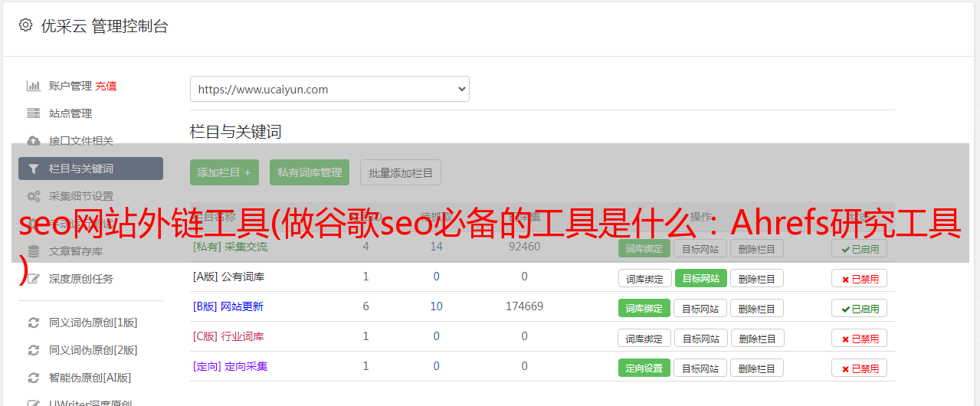Click the [定向] 定向采集 column name
This screenshot has width=980, height=406.
230,366
